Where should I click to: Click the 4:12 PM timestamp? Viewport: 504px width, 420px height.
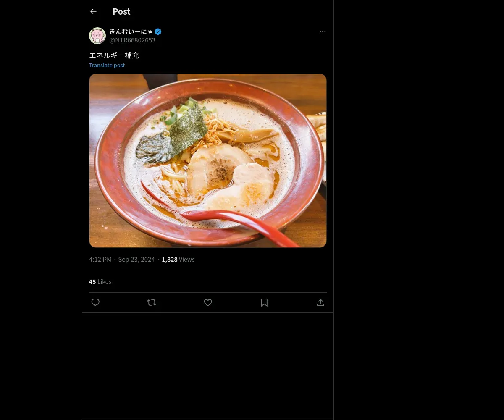click(100, 260)
